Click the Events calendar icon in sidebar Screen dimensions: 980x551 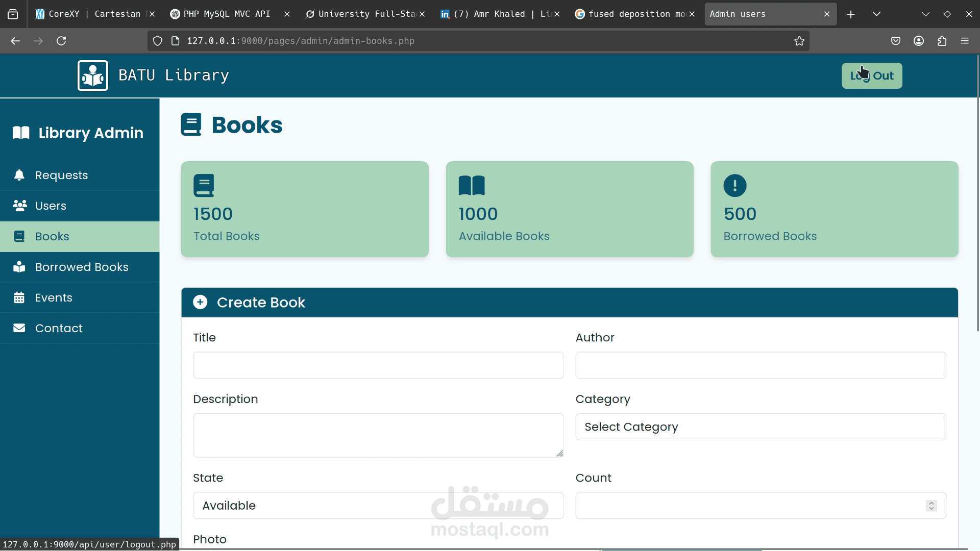tap(19, 297)
